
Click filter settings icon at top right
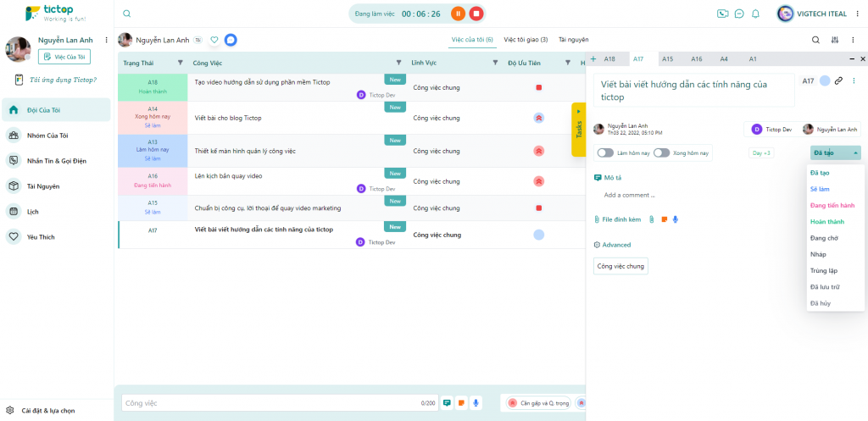click(x=835, y=40)
